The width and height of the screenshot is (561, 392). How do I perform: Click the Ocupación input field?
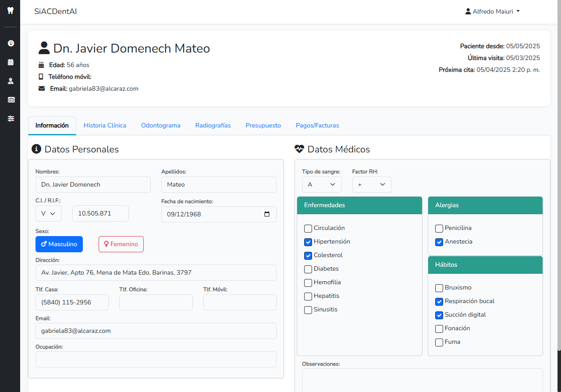pos(156,360)
